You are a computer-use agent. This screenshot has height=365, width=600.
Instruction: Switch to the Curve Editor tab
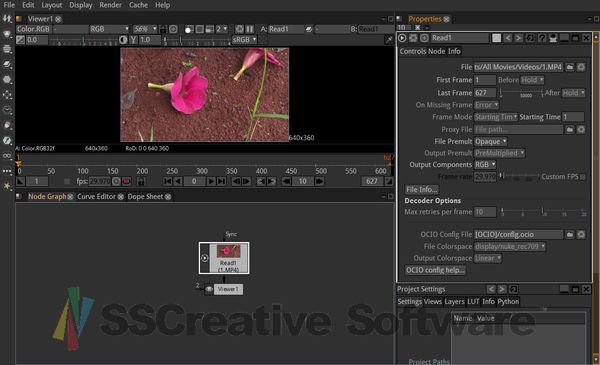click(x=96, y=197)
